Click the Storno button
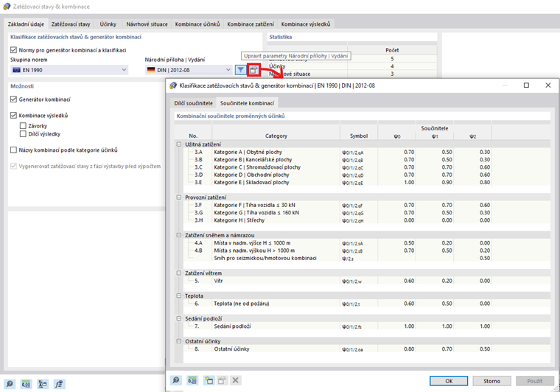 click(491, 381)
